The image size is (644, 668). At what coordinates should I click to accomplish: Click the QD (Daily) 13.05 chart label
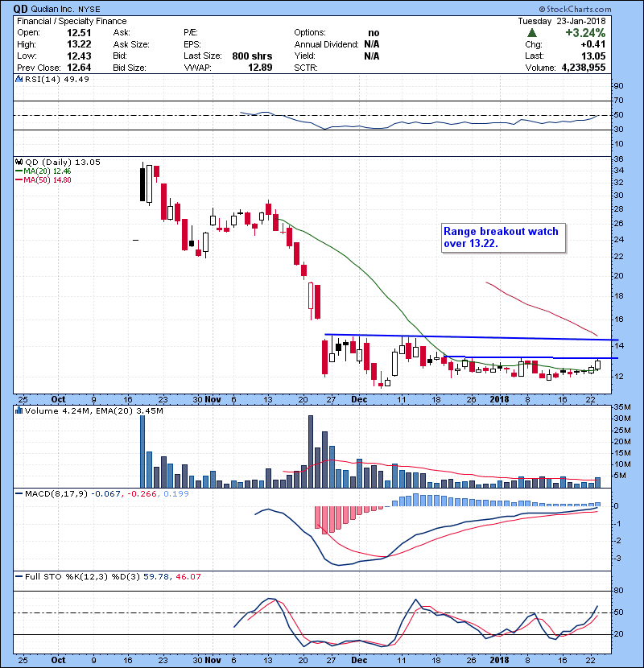point(63,162)
